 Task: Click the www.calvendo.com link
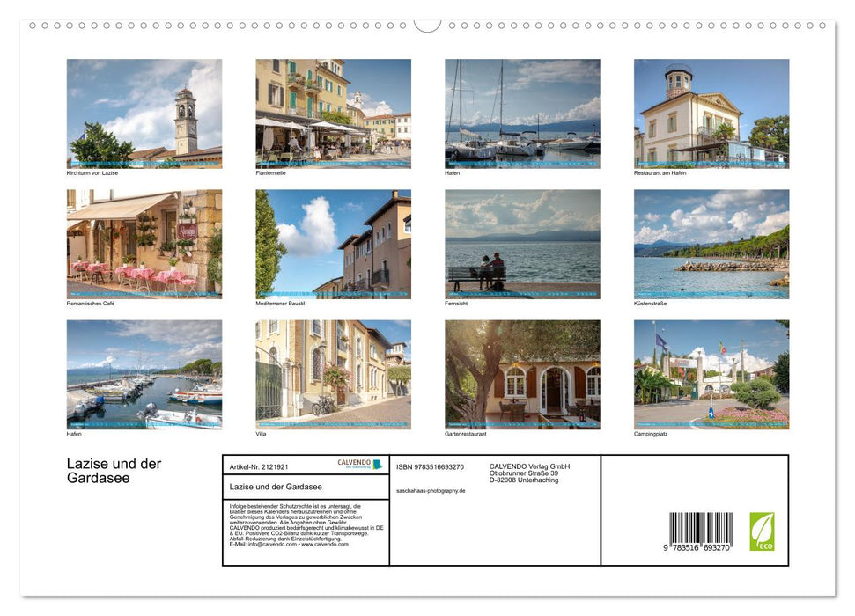(326, 545)
